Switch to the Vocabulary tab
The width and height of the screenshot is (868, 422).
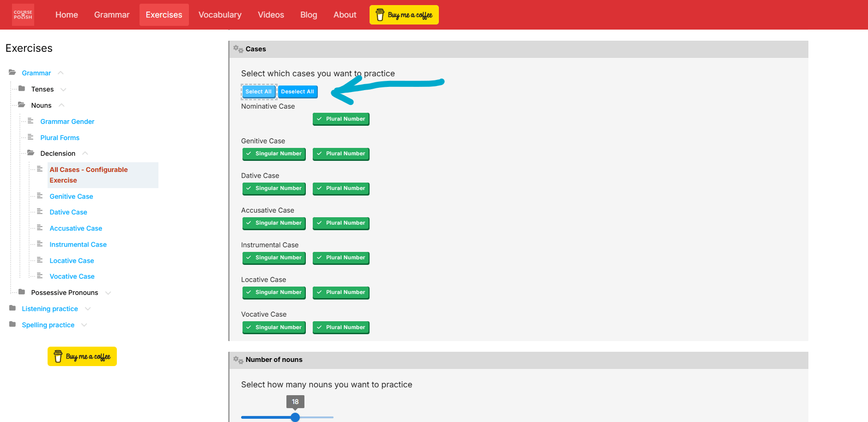coord(220,14)
